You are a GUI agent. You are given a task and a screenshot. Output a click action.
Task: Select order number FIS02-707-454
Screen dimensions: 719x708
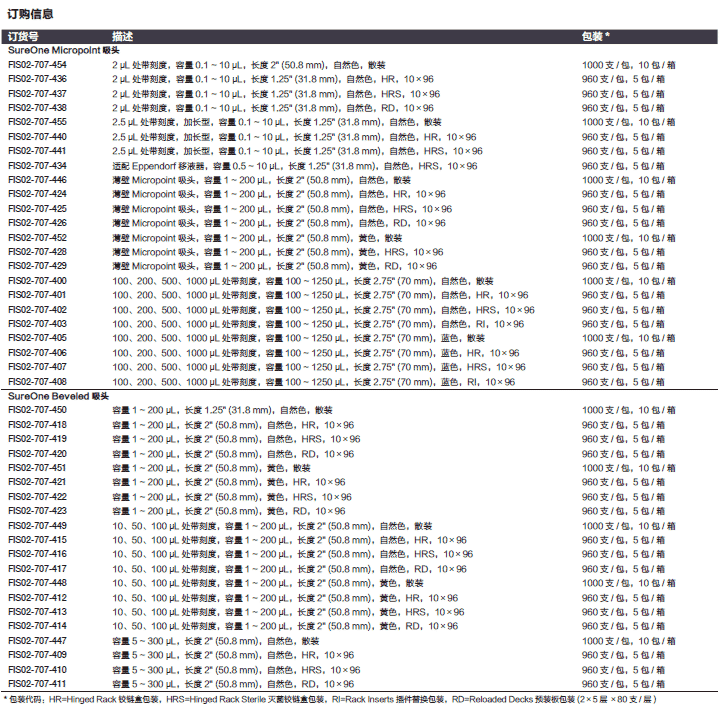point(37,65)
